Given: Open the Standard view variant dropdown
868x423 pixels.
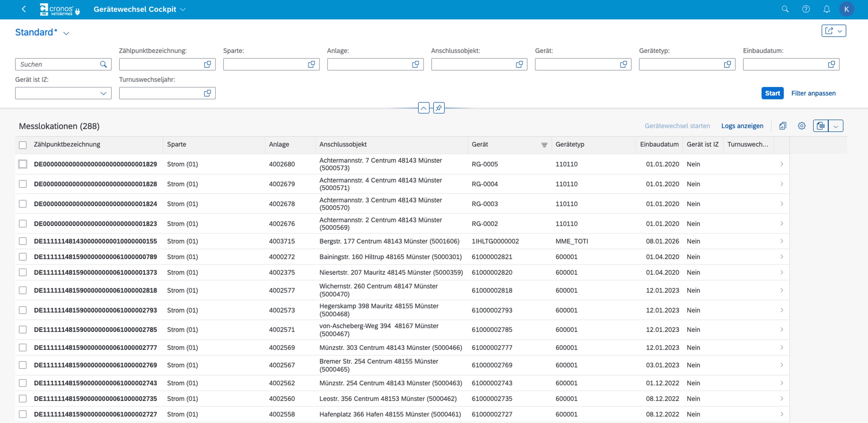Looking at the screenshot, I should pos(66,33).
